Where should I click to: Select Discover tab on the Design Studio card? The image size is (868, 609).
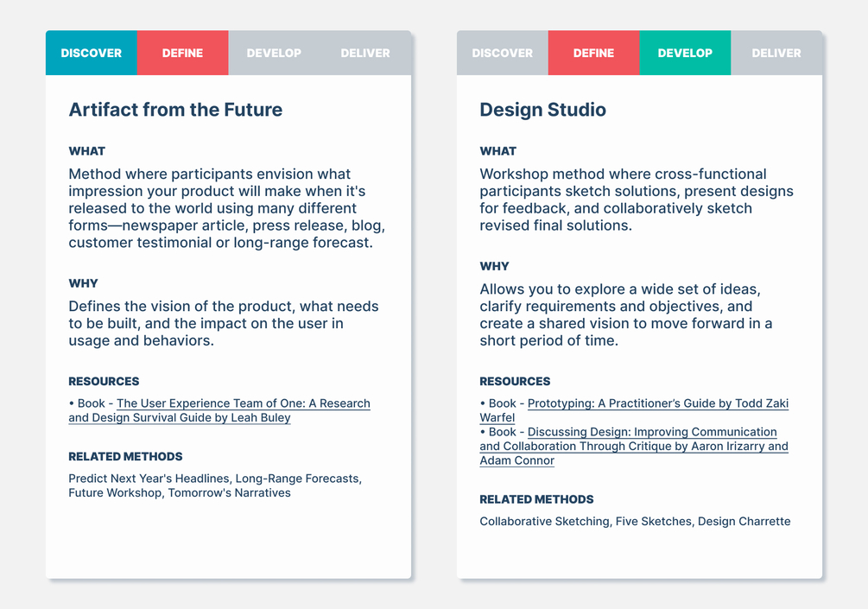point(503,53)
